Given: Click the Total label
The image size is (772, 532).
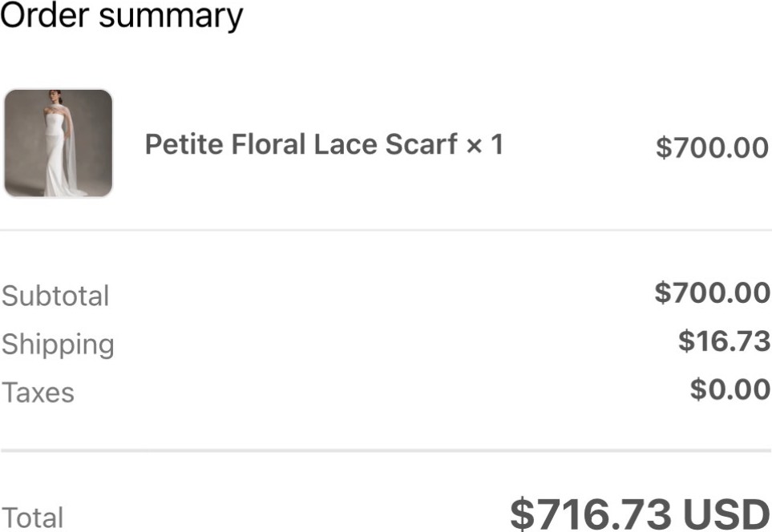Looking at the screenshot, I should [32, 518].
